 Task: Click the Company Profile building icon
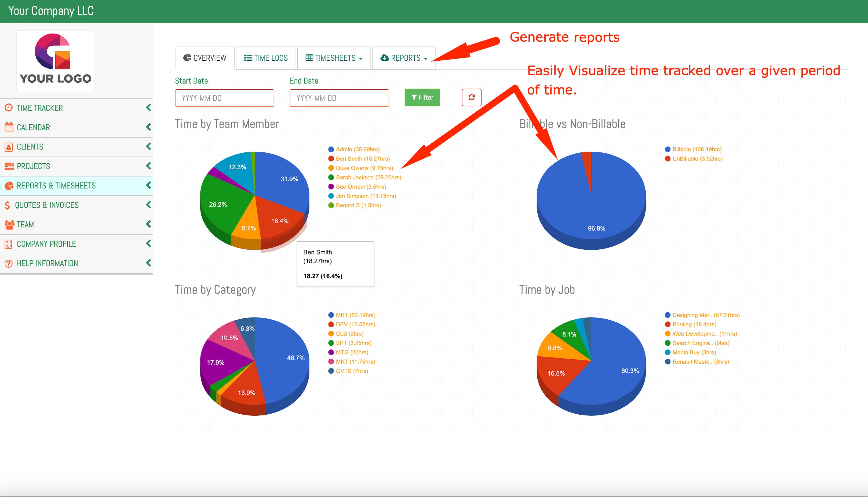(9, 244)
